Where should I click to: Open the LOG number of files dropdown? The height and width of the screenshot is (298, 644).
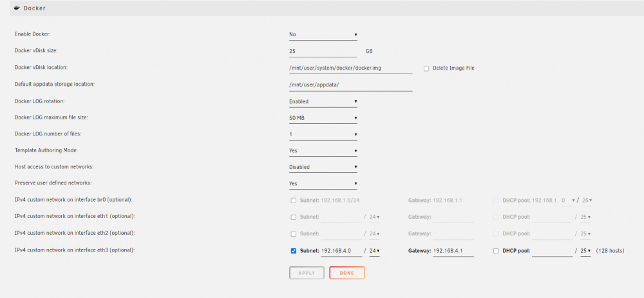[x=323, y=134]
